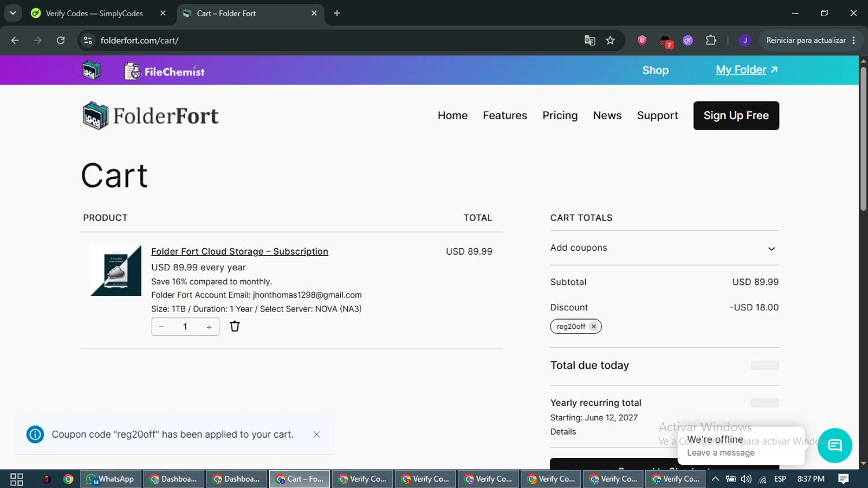The height and width of the screenshot is (488, 868).
Task: Open the Folder Fort Cloud Storage – Subscription link
Action: click(240, 252)
